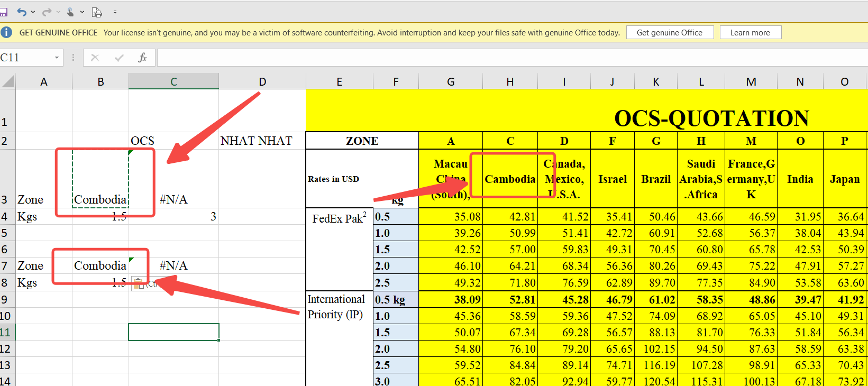Select the cell containing 3 in row 4

pos(173,216)
